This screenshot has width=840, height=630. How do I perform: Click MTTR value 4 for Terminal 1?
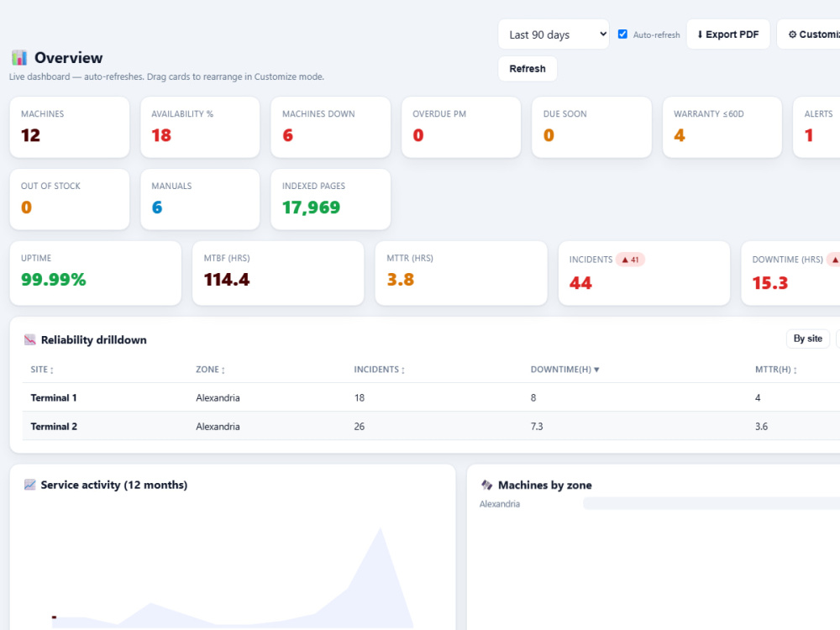(758, 397)
